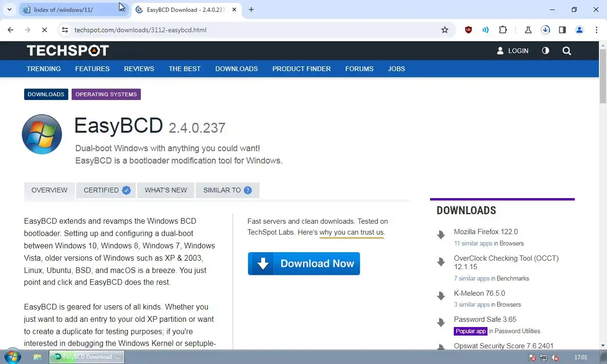Select the OVERVIEW tab
Viewport: 607px width, 364px height.
pos(49,190)
